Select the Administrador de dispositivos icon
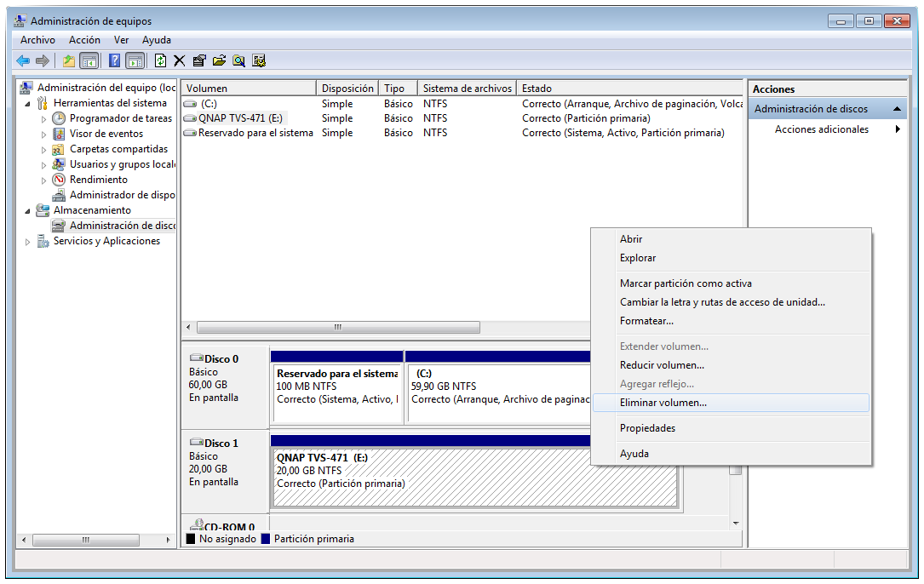This screenshot has height=584, width=924. click(59, 195)
